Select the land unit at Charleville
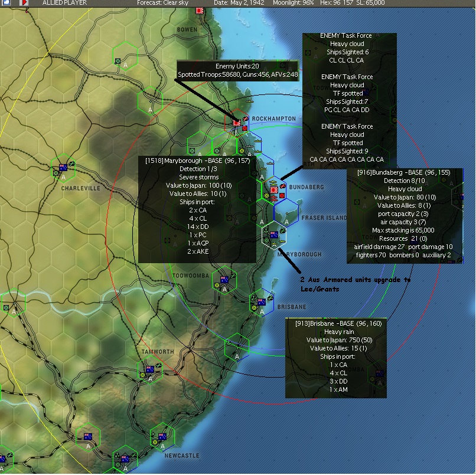Image resolution: width=476 pixels, height=475 pixels. tap(56, 173)
